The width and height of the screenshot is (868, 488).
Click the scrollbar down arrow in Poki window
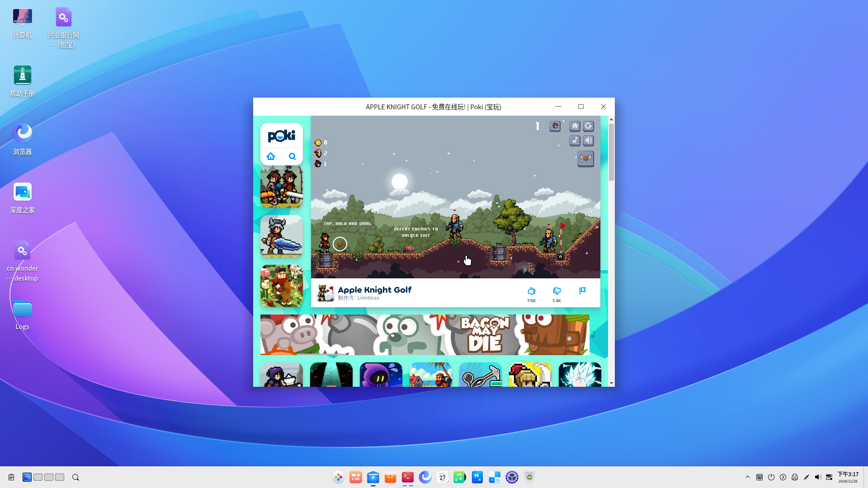(611, 383)
